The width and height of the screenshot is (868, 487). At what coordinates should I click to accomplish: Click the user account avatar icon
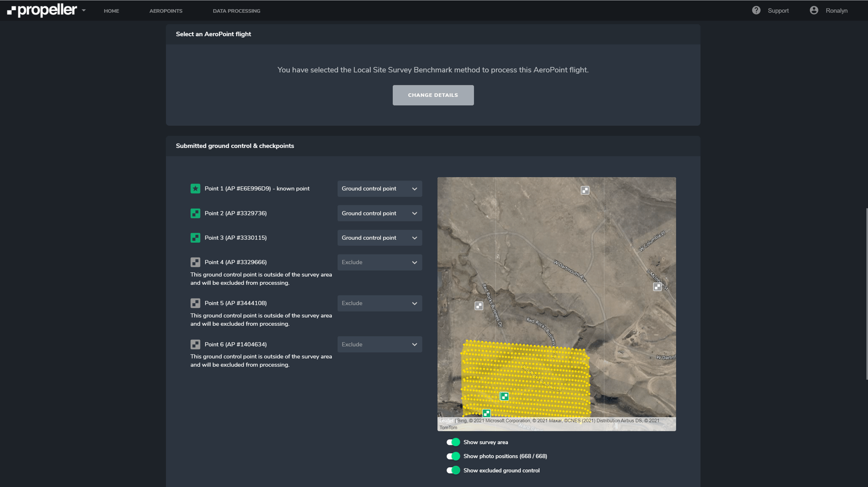click(x=814, y=11)
